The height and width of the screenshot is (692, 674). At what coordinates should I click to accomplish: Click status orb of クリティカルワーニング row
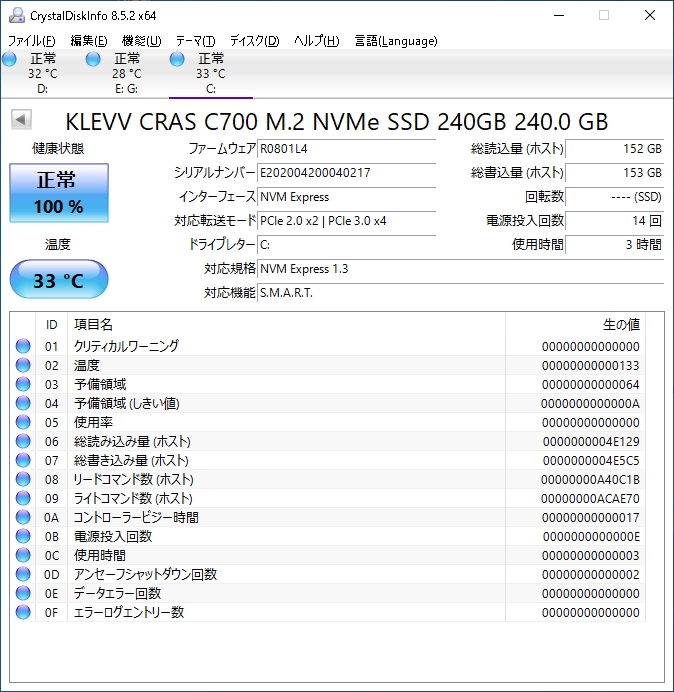click(23, 346)
